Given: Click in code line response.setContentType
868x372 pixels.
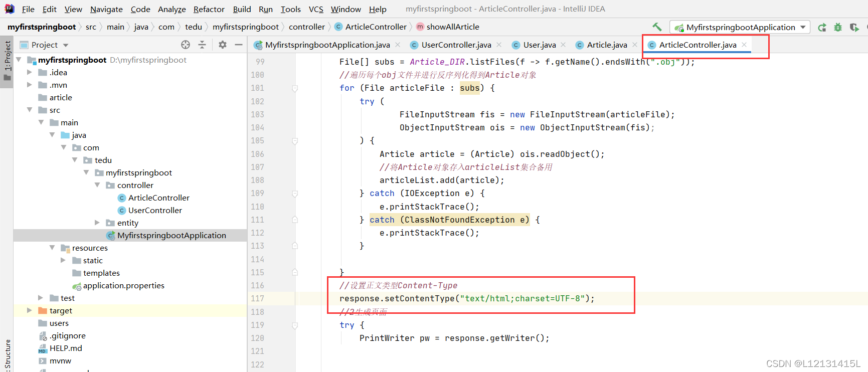Looking at the screenshot, I should pos(467,298).
